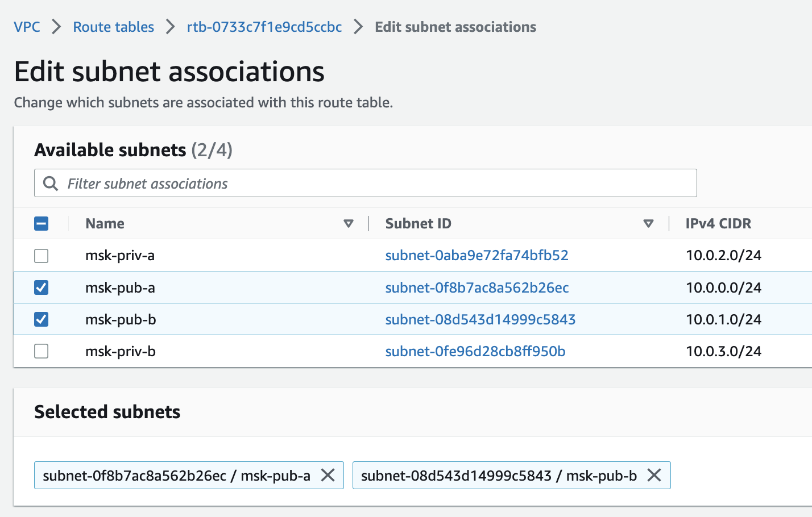Uncheck the msk-pub-a subnet checkbox
Viewport: 812px width, 517px height.
point(42,287)
